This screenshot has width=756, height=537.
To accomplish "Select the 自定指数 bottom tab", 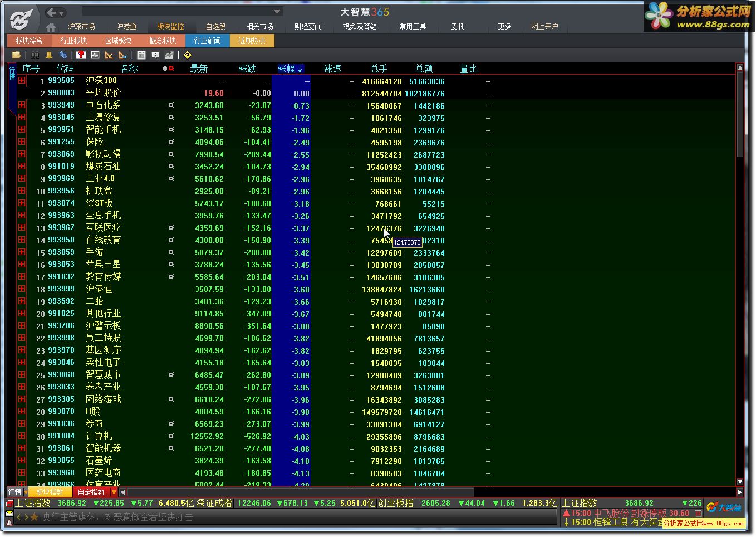I will (x=91, y=492).
